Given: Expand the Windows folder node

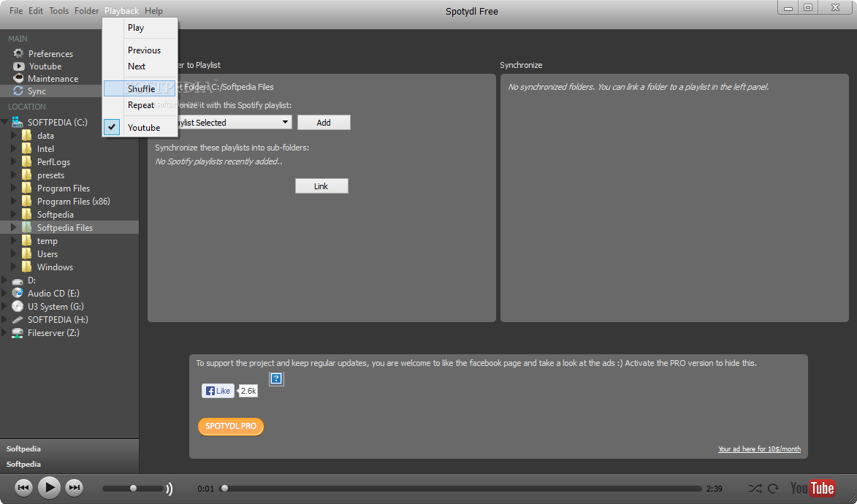Looking at the screenshot, I should [14, 267].
